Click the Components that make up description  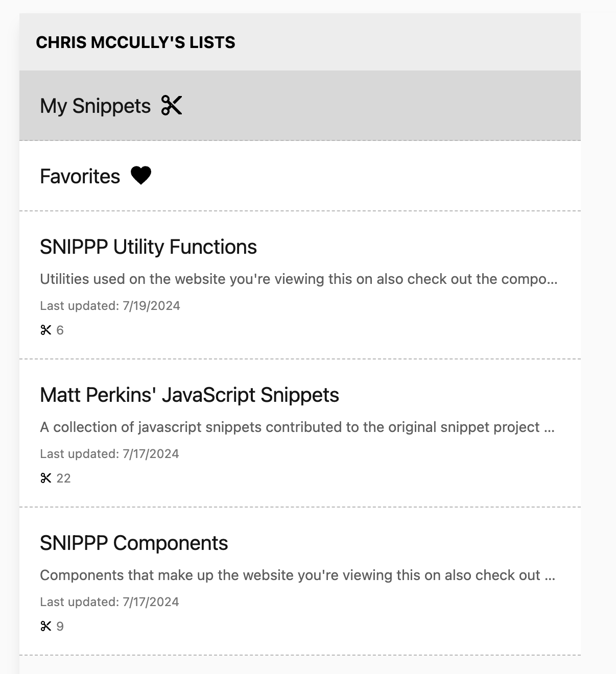(x=297, y=575)
